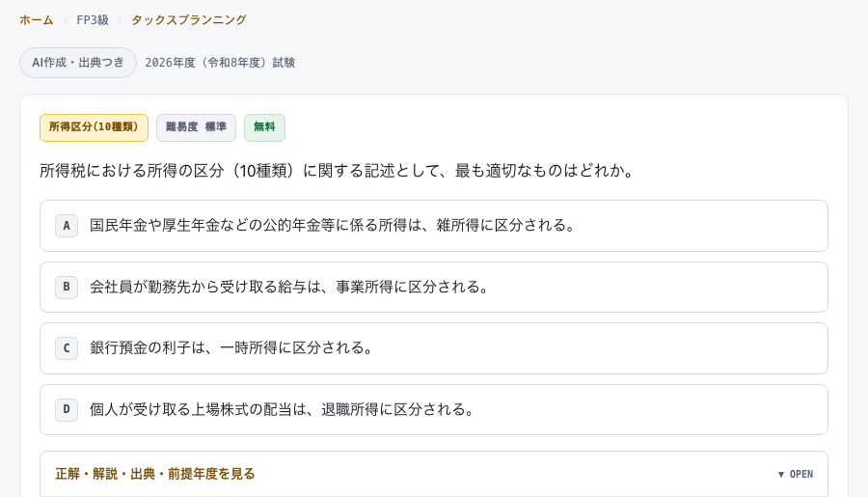Click the ▼ OPEN indicator
The width and height of the screenshot is (868, 497).
pos(796,474)
